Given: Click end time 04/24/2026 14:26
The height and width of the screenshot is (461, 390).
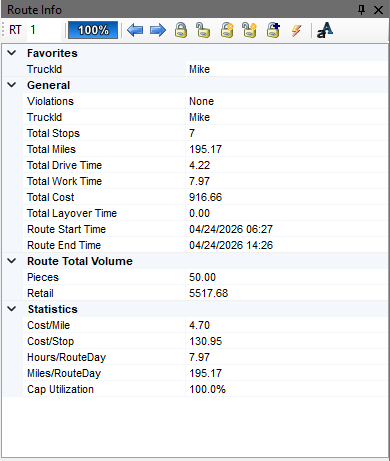Looking at the screenshot, I should click(x=231, y=245).
